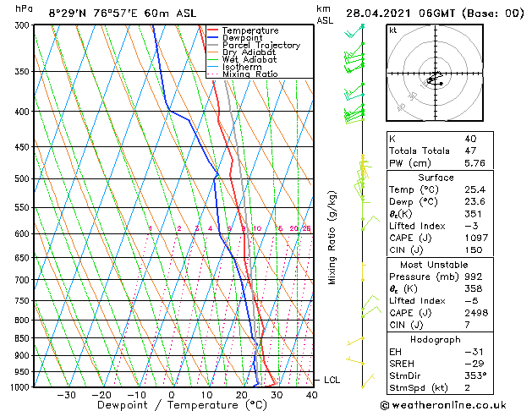Click the surface Dewp value 23.6

coord(475,202)
